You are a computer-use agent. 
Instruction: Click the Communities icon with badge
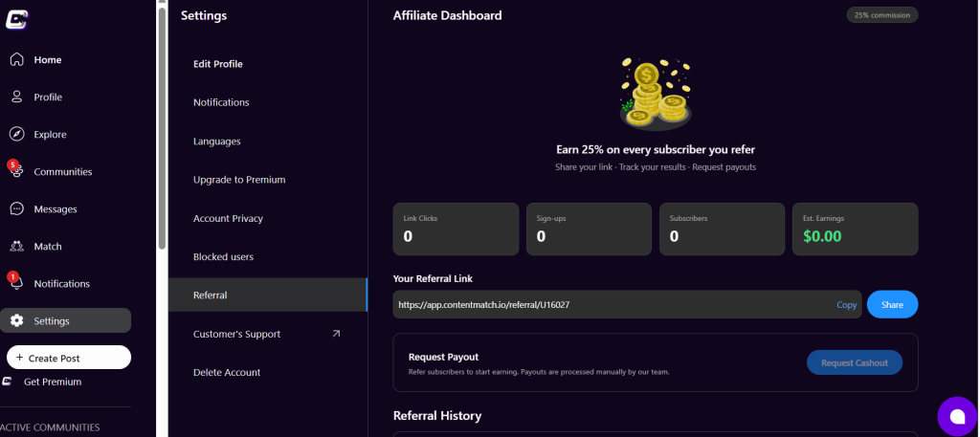(16, 172)
